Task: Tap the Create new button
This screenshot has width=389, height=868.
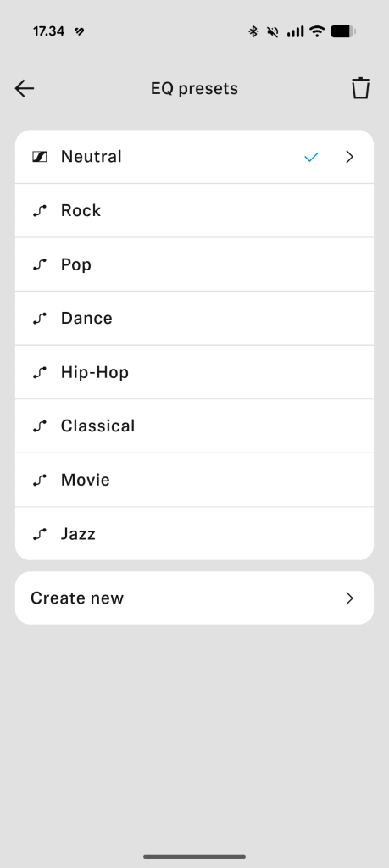Action: click(x=194, y=598)
